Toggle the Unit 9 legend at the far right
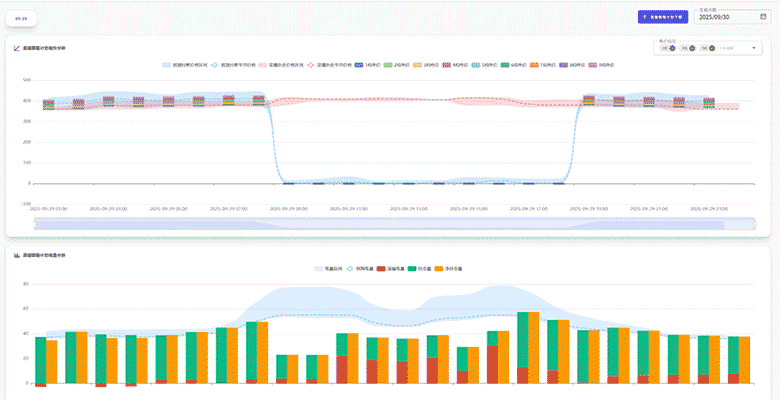Image resolution: width=780 pixels, height=400 pixels. point(600,64)
